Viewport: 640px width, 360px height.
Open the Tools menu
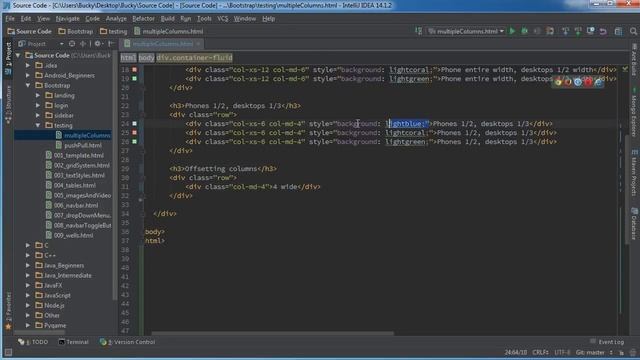(204, 19)
